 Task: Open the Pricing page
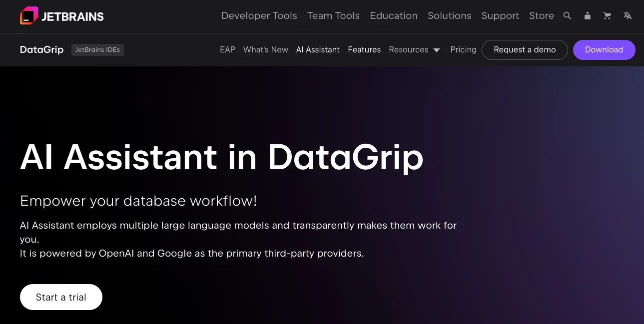click(x=463, y=49)
